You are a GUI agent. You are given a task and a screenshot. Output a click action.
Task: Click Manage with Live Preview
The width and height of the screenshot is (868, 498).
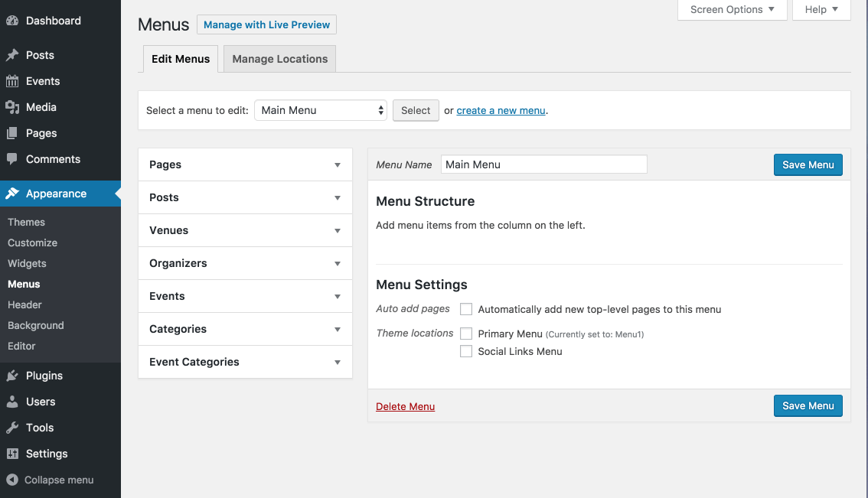click(x=266, y=24)
